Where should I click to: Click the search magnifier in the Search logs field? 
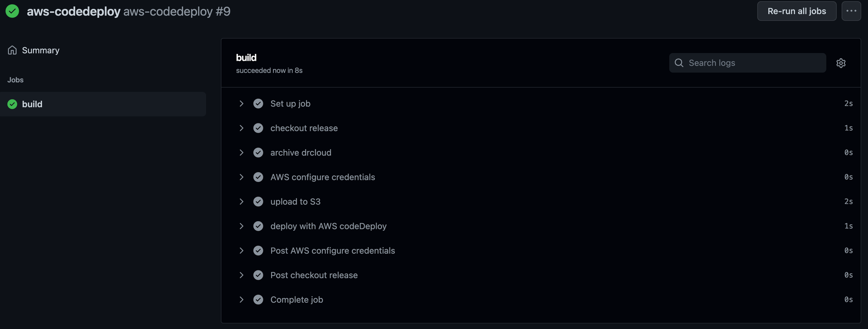679,63
